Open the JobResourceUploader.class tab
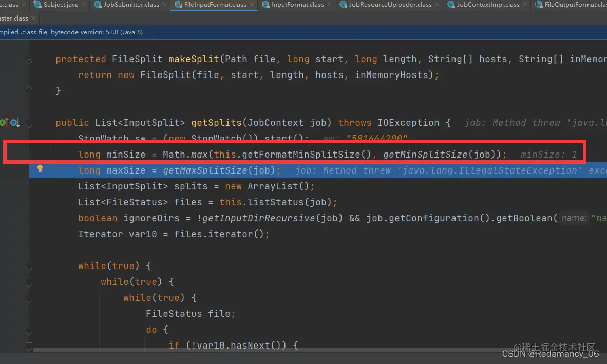The width and height of the screenshot is (607, 364). (390, 5)
